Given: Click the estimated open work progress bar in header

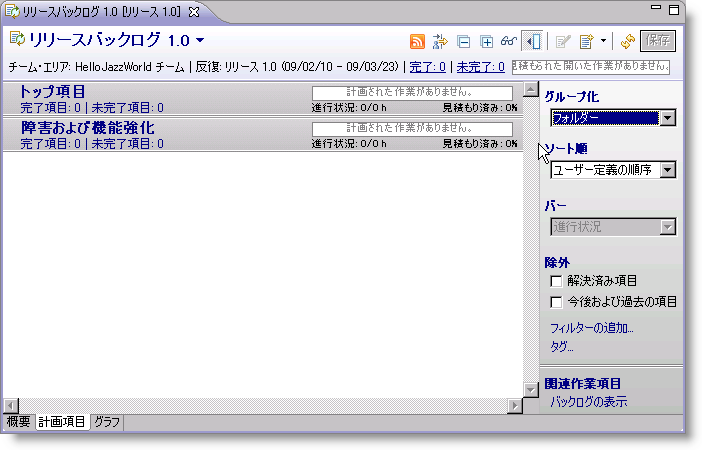Looking at the screenshot, I should pos(591,67).
